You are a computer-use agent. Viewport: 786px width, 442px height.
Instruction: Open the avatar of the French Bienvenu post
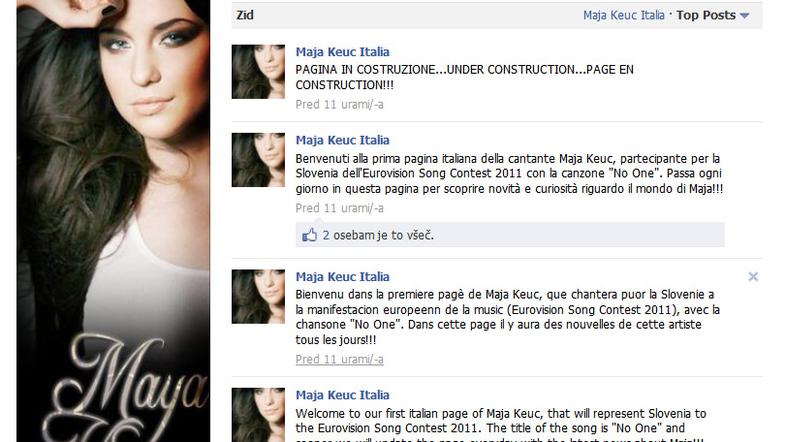(258, 297)
